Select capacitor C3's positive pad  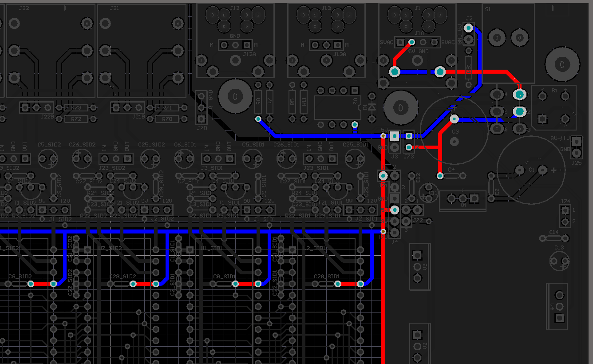454,119
